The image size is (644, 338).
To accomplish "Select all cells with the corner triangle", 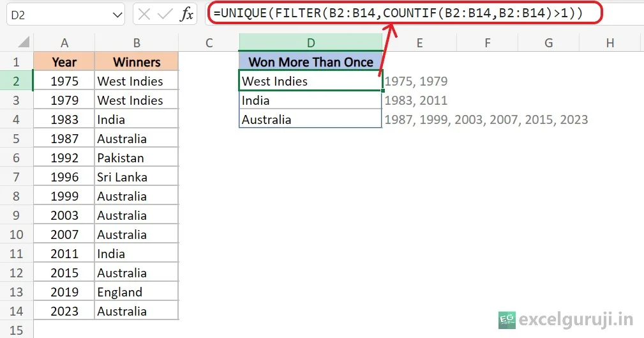I will coord(24,42).
